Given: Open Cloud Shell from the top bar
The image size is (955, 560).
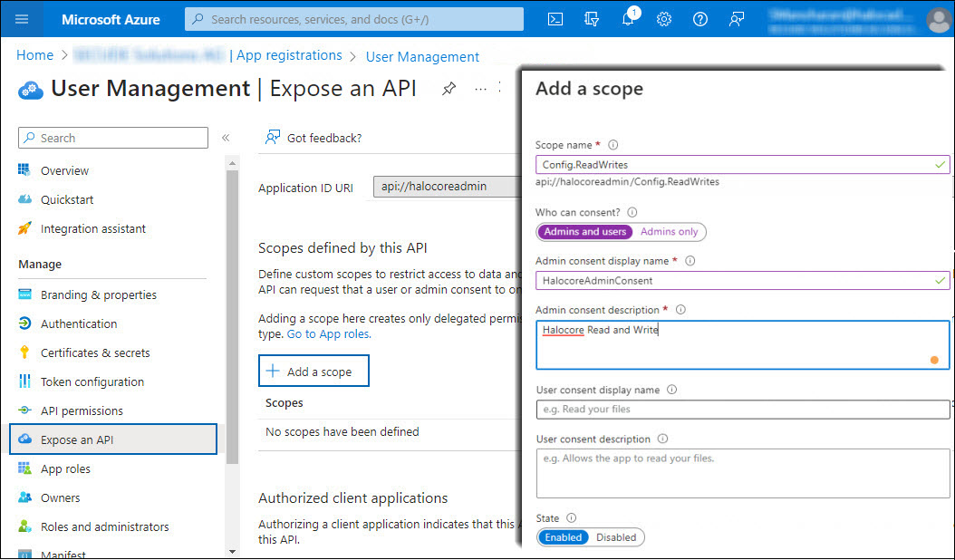Looking at the screenshot, I should coord(556,19).
